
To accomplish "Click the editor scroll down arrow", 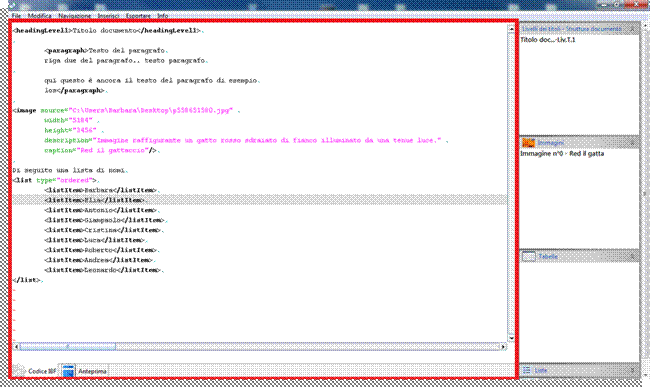I will point(511,338).
